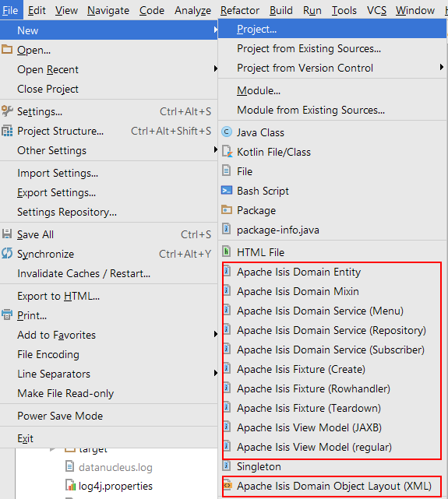Viewport: 448px width, 499px height.
Task: Click the Print printer icon
Action: point(7,315)
